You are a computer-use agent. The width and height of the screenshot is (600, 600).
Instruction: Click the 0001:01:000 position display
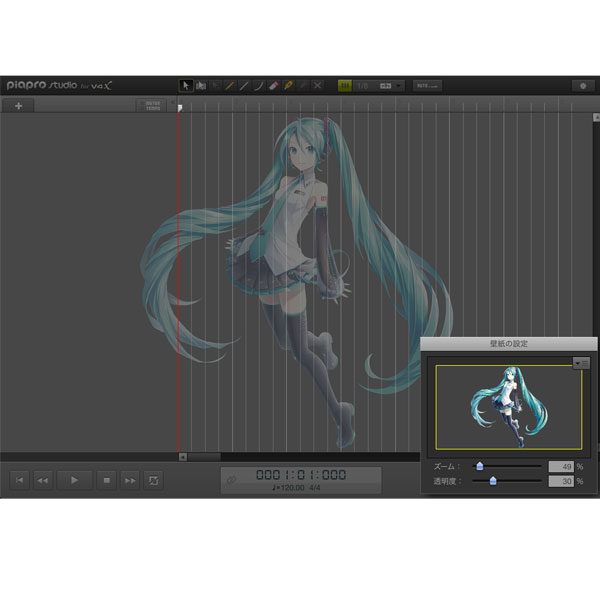pyautogui.click(x=301, y=475)
